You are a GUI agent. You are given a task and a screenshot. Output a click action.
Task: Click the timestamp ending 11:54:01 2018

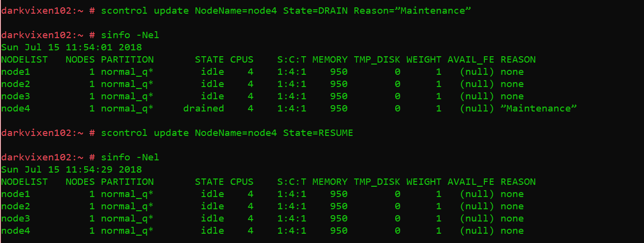coord(71,47)
